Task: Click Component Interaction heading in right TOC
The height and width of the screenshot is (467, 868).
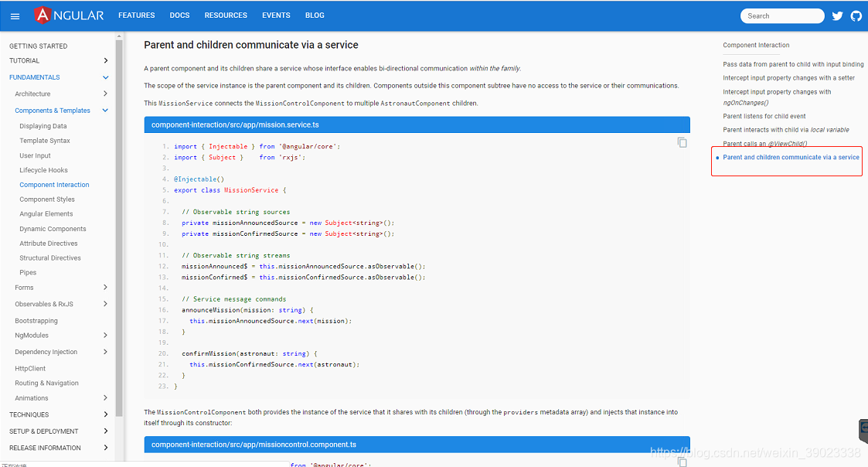Action: (x=756, y=46)
